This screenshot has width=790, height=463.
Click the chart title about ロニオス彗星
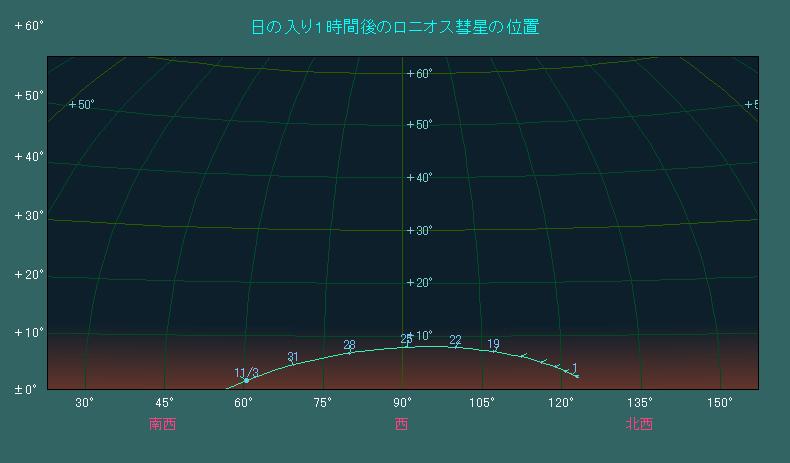click(395, 27)
